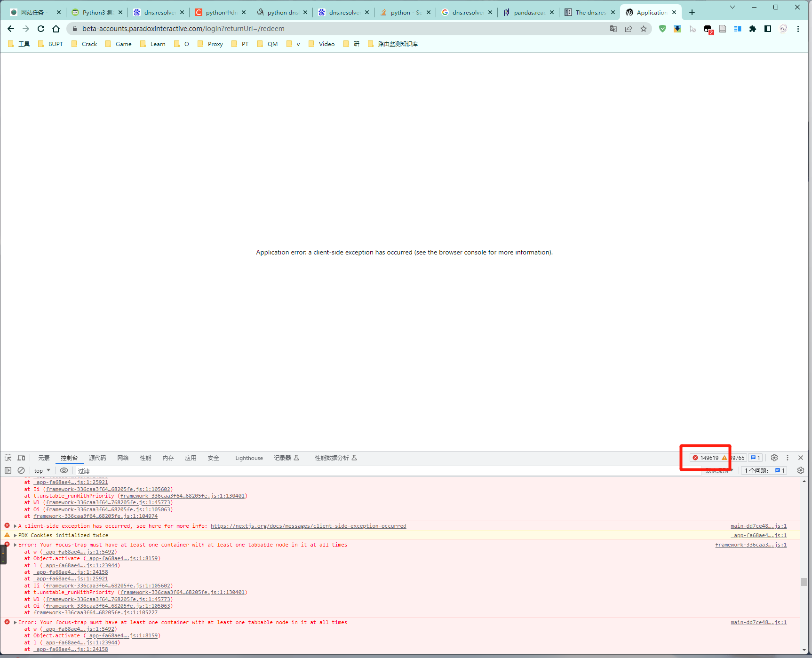
Task: Open DevTools settings gear
Action: point(774,457)
